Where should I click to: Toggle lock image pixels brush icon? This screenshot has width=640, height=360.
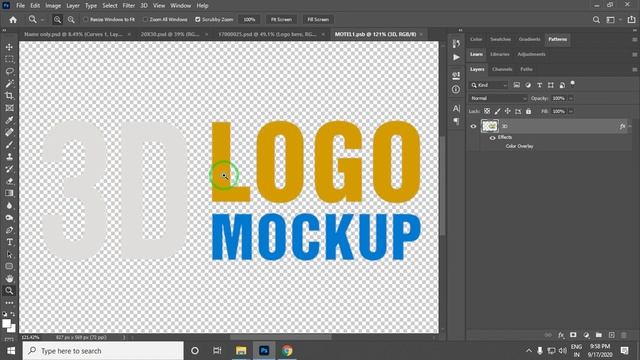[x=497, y=111]
